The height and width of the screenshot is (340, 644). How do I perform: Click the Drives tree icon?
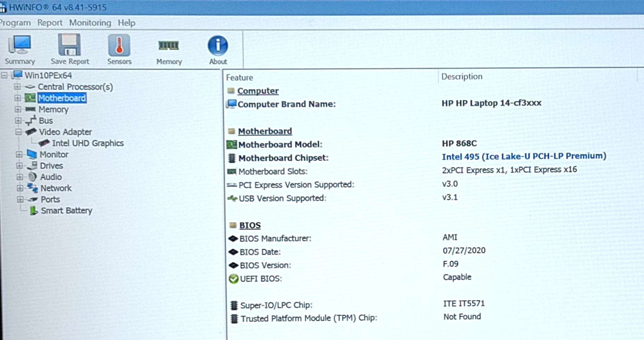32,165
